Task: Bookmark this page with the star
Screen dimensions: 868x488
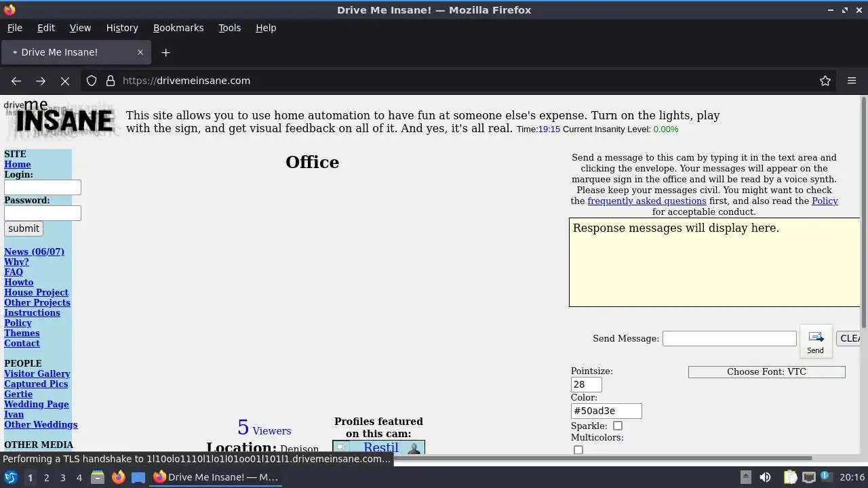Action: [825, 81]
